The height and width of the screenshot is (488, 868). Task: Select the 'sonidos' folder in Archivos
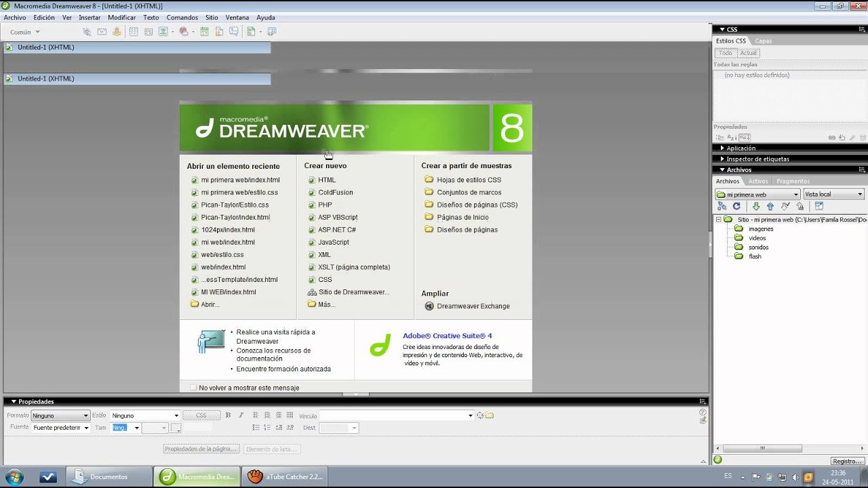tap(758, 247)
